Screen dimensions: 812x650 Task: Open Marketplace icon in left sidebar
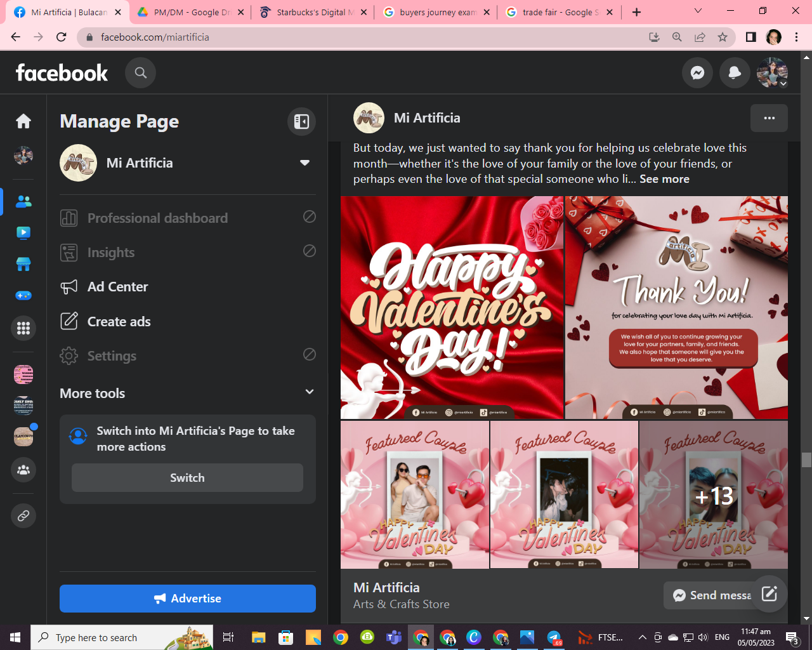pos(23,264)
